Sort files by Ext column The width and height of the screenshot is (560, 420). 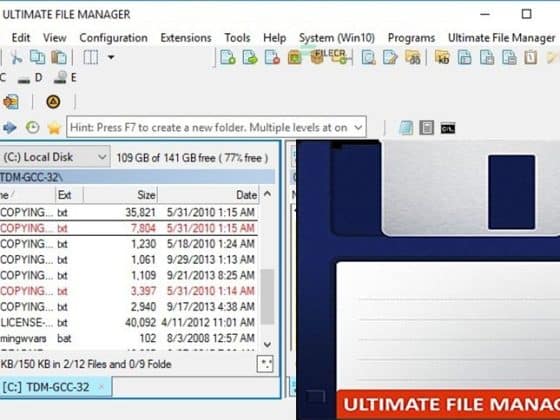click(x=69, y=195)
